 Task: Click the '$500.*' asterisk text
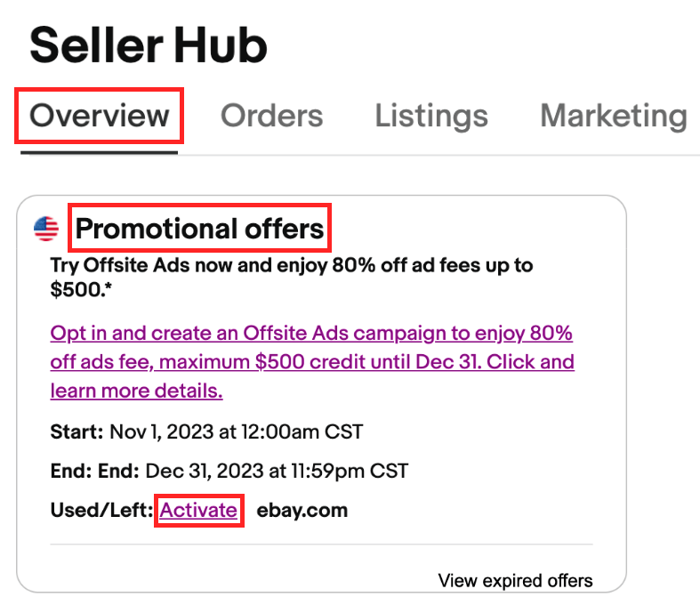click(x=81, y=289)
